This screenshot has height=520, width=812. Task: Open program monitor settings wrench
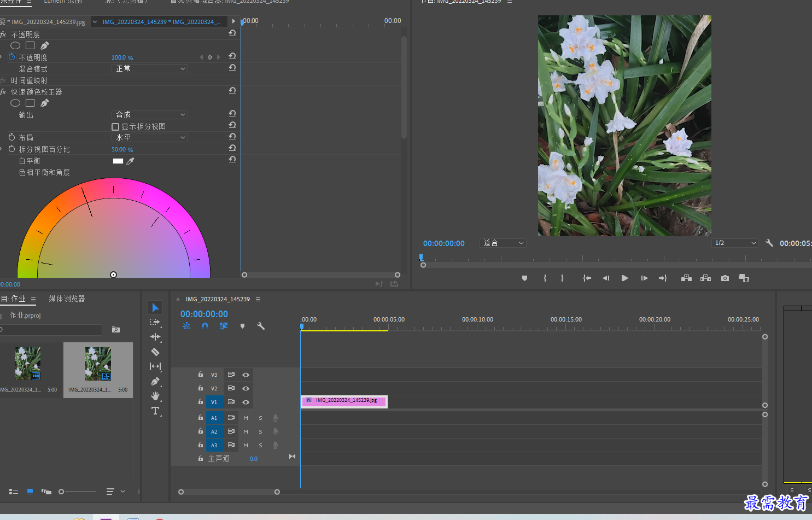[769, 243]
